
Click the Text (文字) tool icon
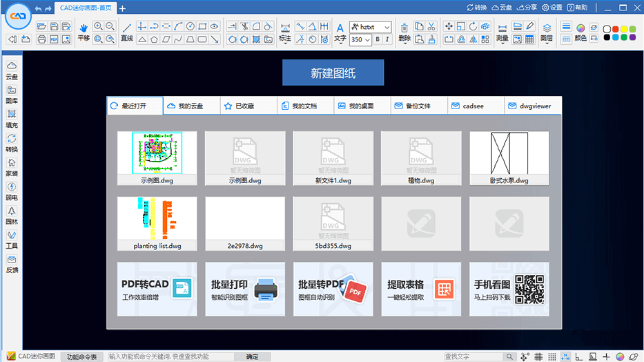(x=340, y=30)
